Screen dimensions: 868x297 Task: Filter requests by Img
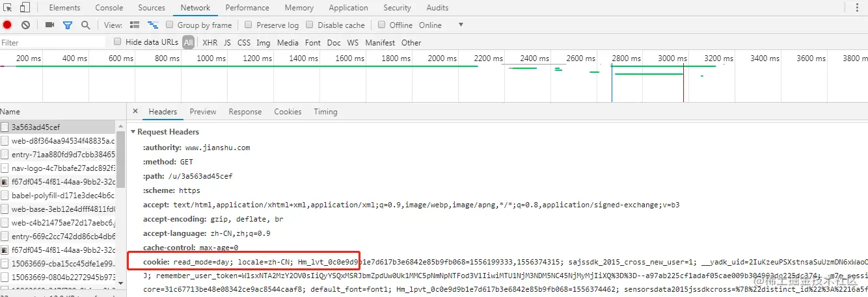pos(263,42)
